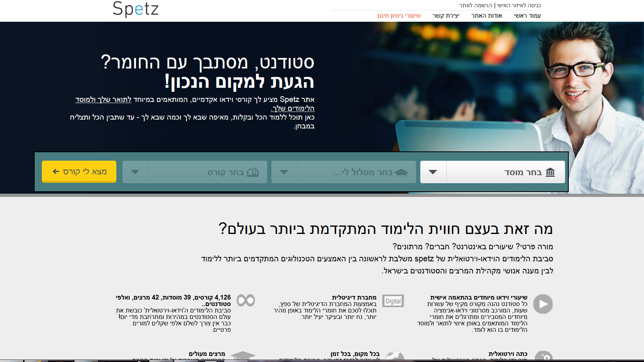Viewport: 644px width, 362px height.
Task: Click the hero headline הגעת למקום הנכון!
Action: tap(239, 82)
